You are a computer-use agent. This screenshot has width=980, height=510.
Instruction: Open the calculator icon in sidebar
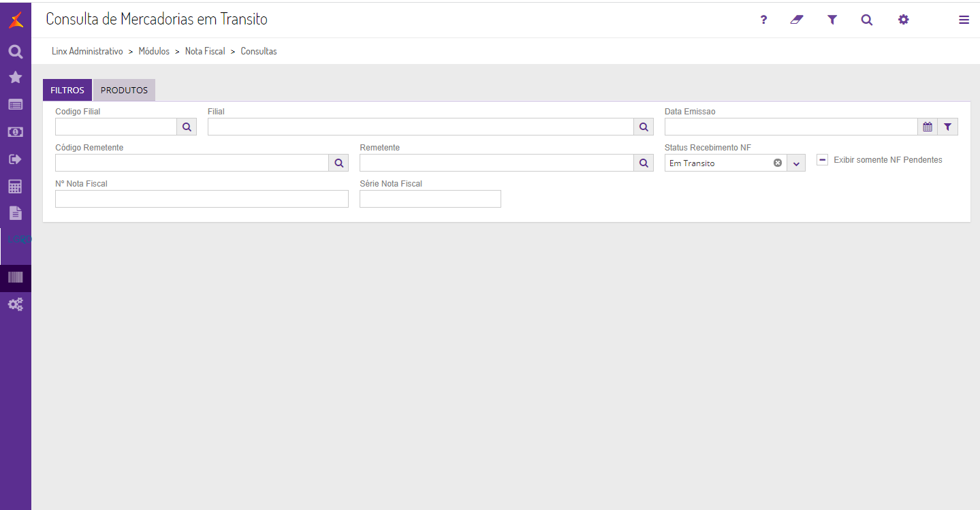(15, 186)
